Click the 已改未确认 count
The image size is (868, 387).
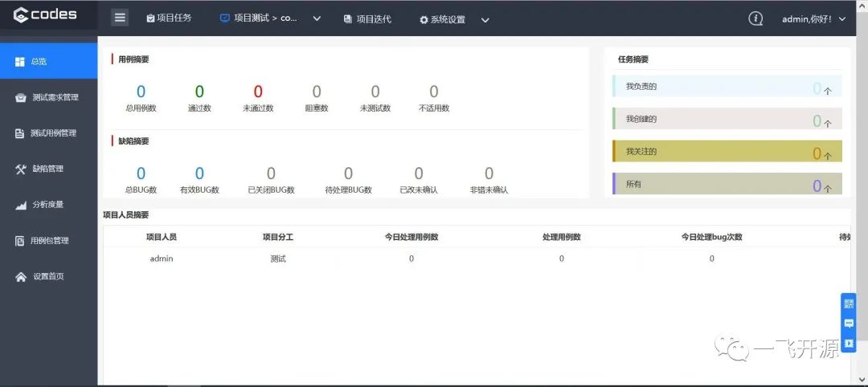coord(419,173)
